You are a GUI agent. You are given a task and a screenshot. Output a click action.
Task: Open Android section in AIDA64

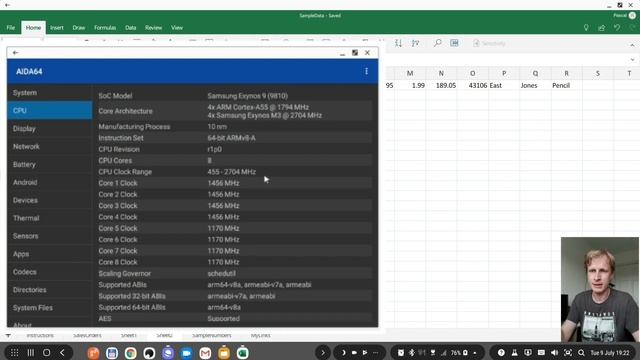(49, 182)
